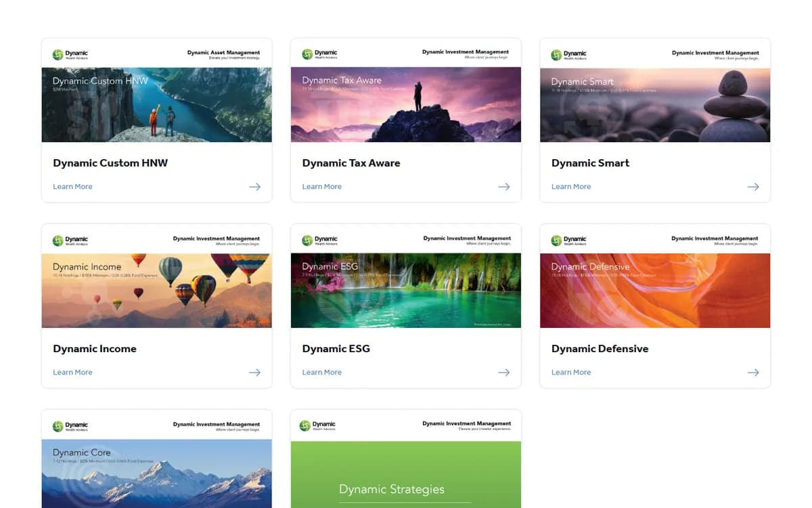812x508 pixels.
Task: Click the arrow icon on Dynamic Defensive card
Action: pyautogui.click(x=752, y=373)
